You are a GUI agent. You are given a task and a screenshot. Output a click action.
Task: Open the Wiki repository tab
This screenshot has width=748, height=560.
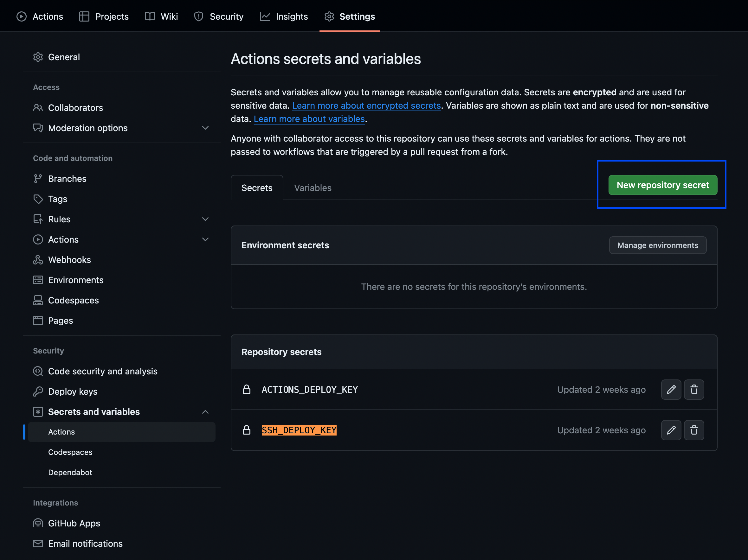pos(169,16)
